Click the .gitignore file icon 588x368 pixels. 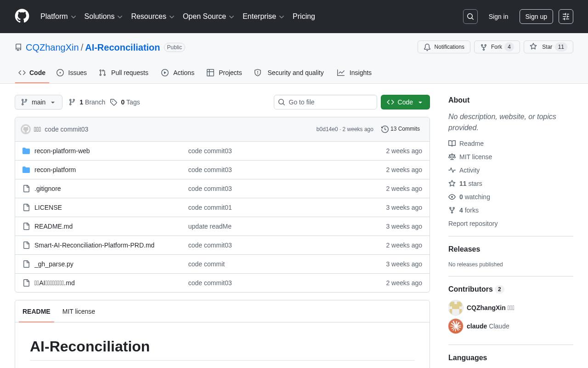point(26,189)
